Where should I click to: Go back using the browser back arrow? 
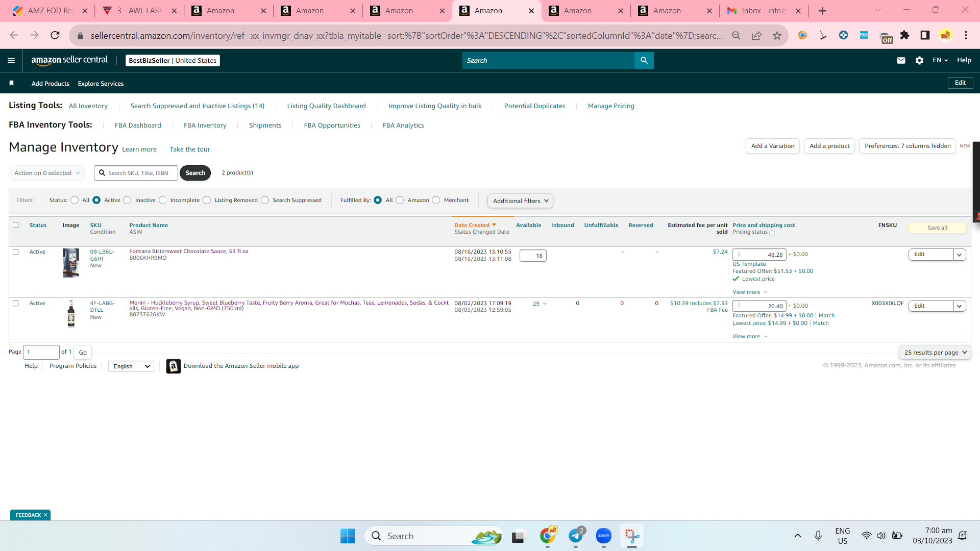(14, 35)
